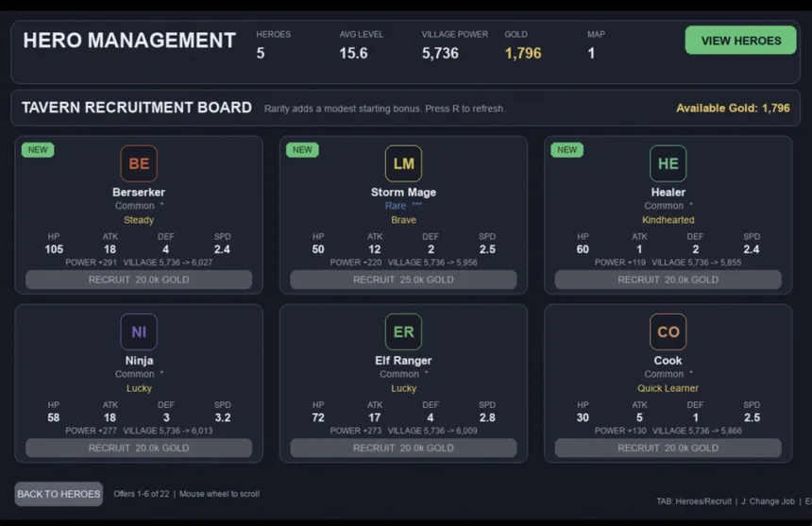
Task: Click Storm Mage POWER +220 text
Action: tap(356, 263)
